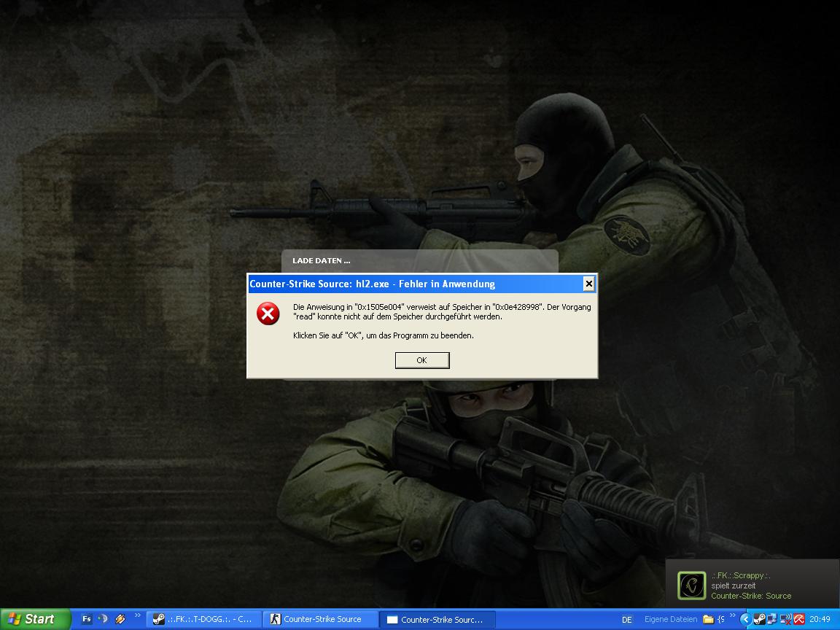This screenshot has width=840, height=630.
Task: Show hidden system tray icons arrow
Action: 745,619
